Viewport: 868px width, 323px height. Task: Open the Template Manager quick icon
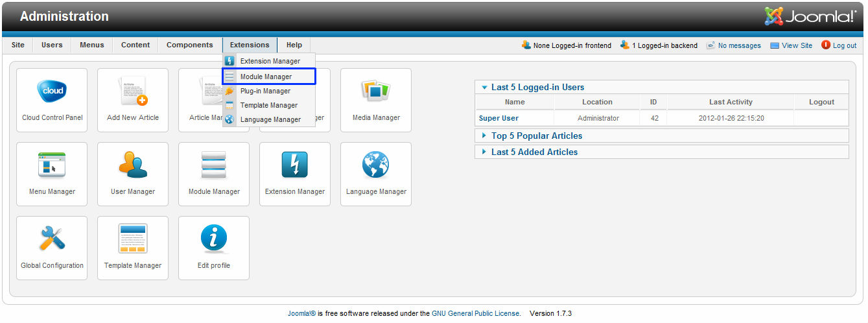(133, 248)
